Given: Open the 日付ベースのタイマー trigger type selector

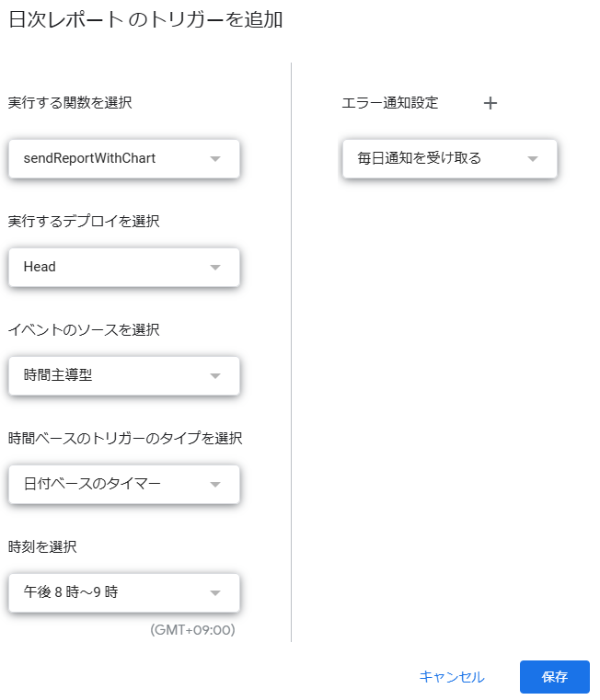Looking at the screenshot, I should (124, 485).
